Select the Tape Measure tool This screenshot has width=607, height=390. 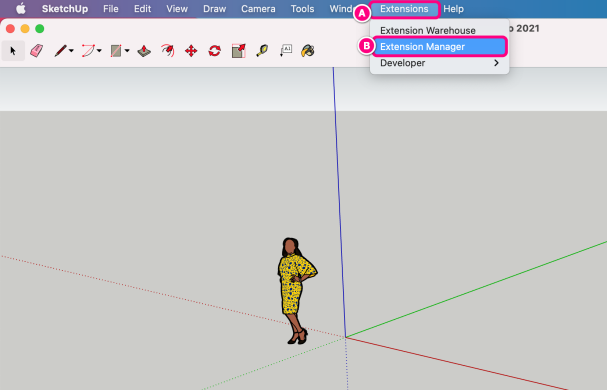click(262, 51)
